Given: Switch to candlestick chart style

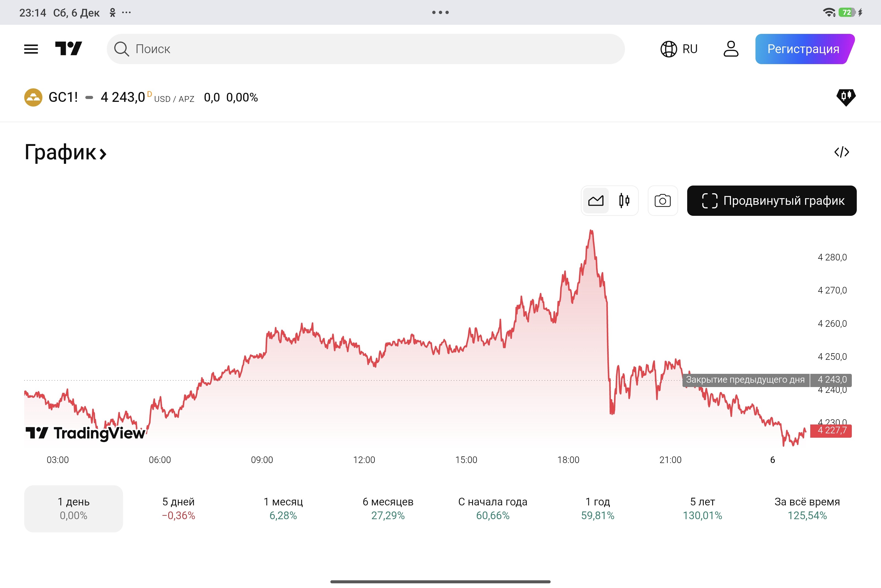Looking at the screenshot, I should pyautogui.click(x=624, y=201).
